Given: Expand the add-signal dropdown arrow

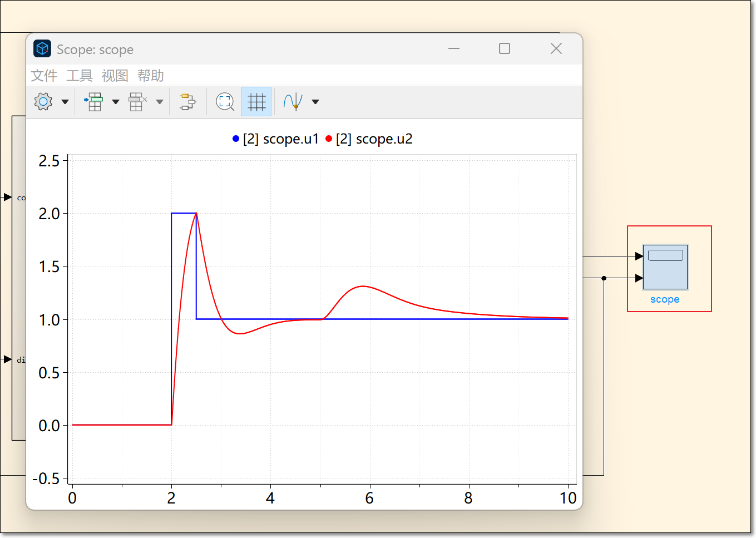Looking at the screenshot, I should coord(116,102).
